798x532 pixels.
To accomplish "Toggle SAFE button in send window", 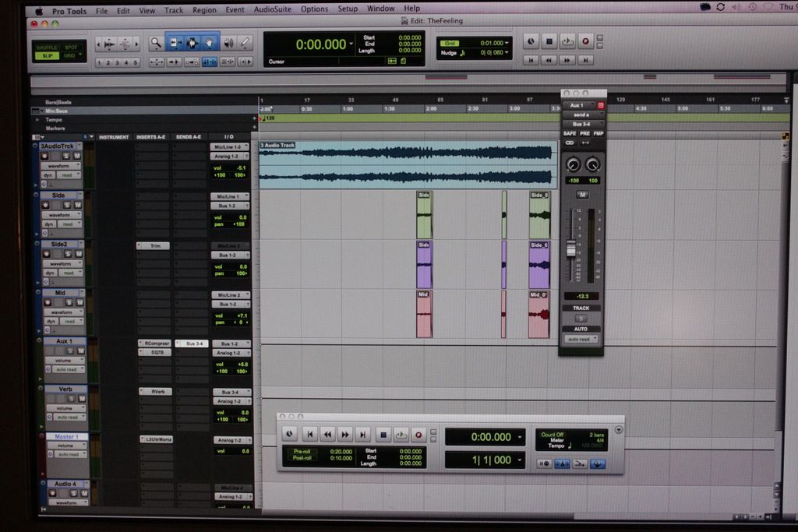I will (x=570, y=133).
